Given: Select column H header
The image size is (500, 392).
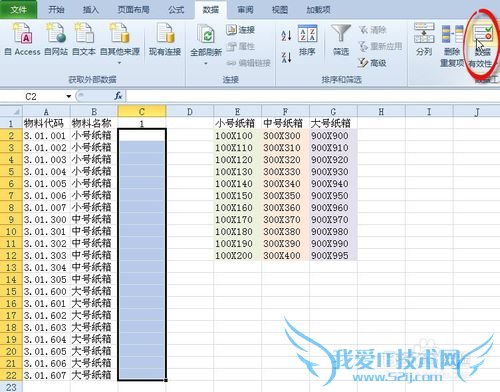Looking at the screenshot, I should (x=381, y=111).
